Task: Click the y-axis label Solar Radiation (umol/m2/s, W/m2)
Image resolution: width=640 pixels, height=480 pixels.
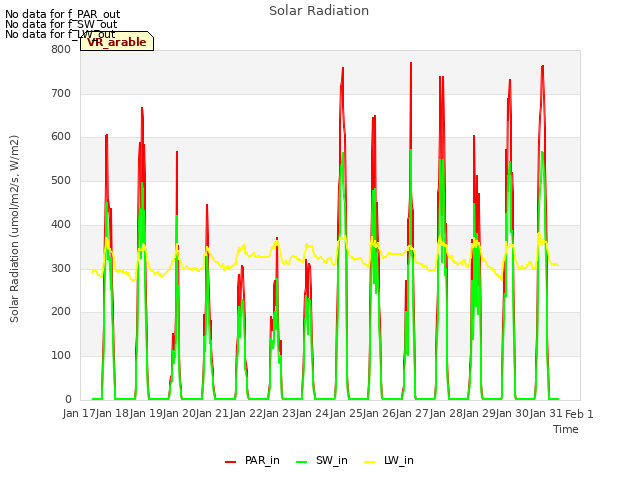Action: pos(14,229)
